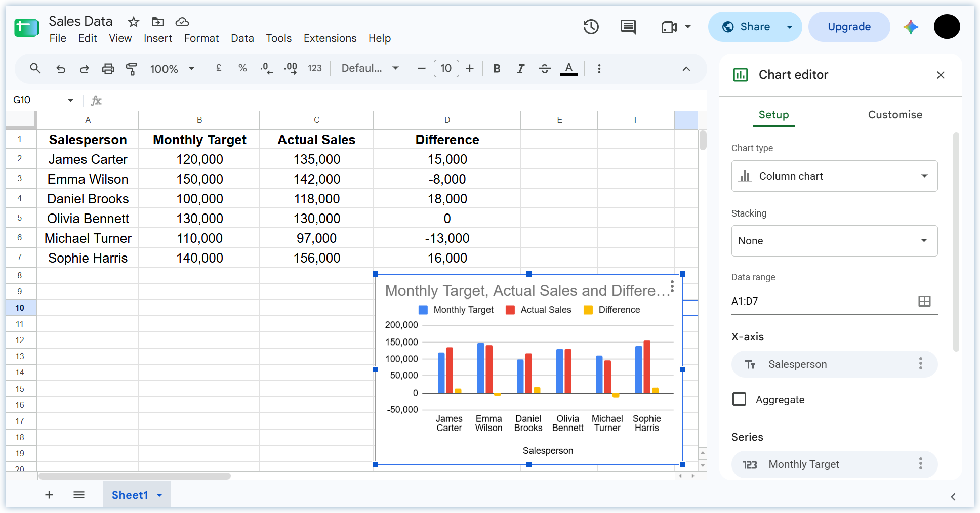Click the horizontal sheet scrollbar
980x513 pixels.
click(135, 476)
